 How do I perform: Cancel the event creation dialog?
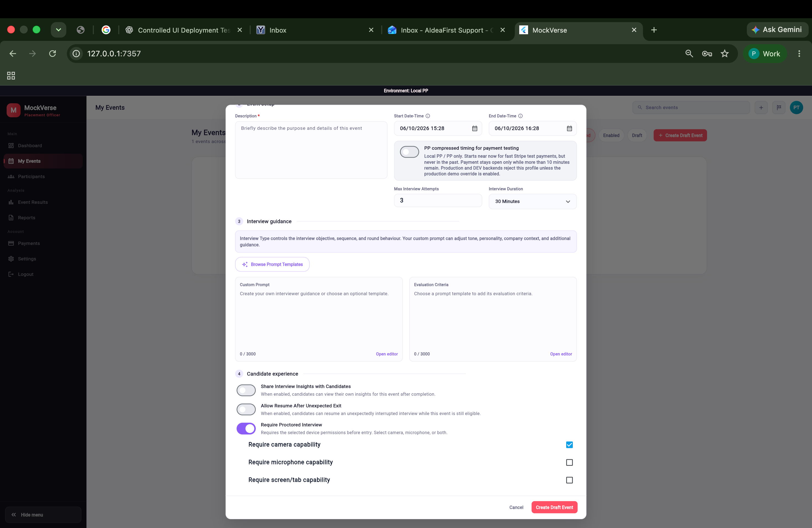pyautogui.click(x=516, y=508)
